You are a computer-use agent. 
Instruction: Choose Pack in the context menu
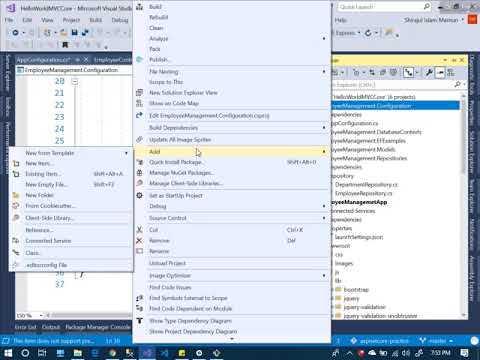coord(155,49)
